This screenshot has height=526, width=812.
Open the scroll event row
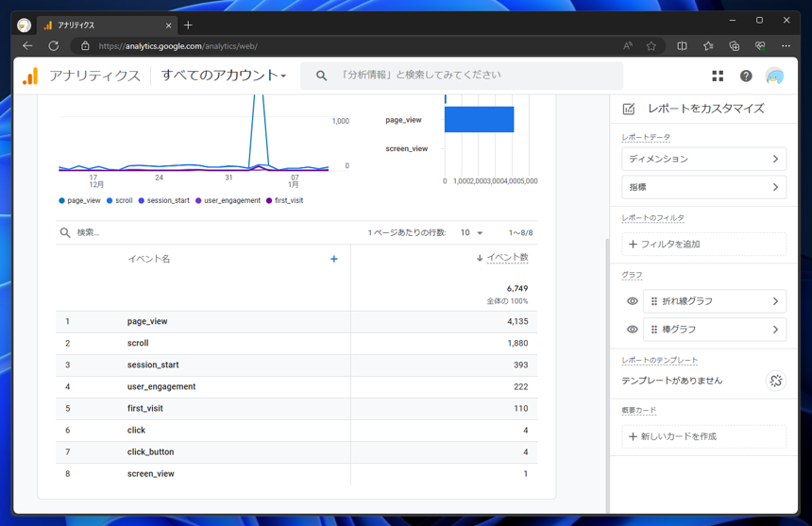pos(296,343)
